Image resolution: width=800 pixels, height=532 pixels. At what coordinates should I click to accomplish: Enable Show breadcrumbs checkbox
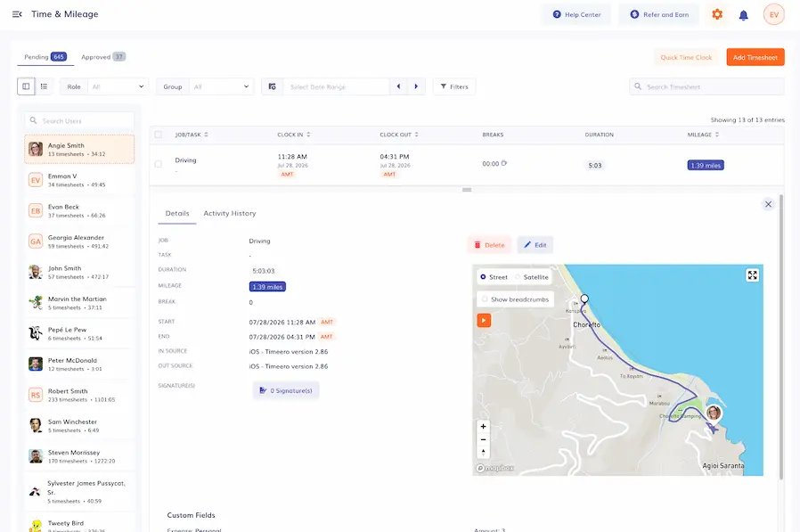click(x=485, y=299)
